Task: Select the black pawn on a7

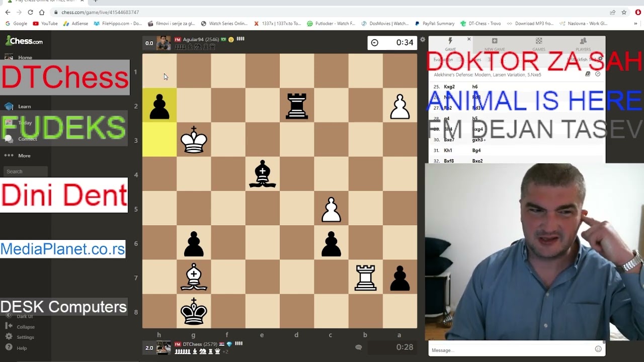Action: 399,277
